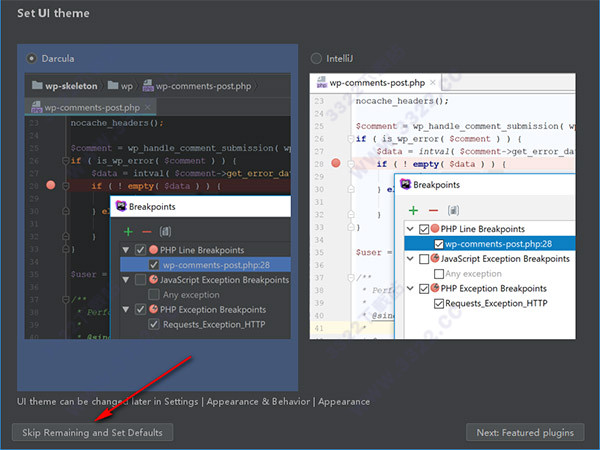Image resolution: width=600 pixels, height=450 pixels.
Task: Collapse JavaScript Exception Breakpoints node in IntelliJ
Action: coord(410,259)
